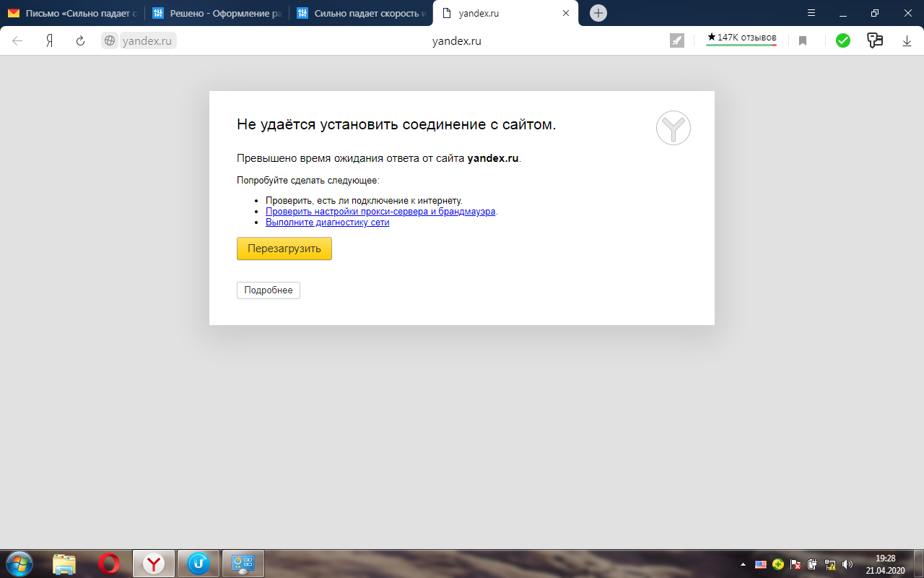Close the yandex.ru tab
The height and width of the screenshot is (578, 924).
(566, 13)
